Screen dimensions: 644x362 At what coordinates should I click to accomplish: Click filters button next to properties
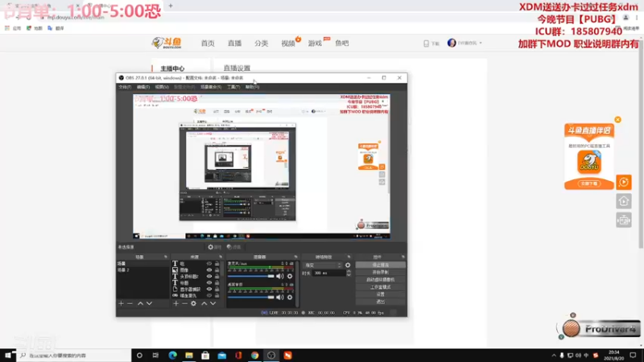(x=233, y=247)
